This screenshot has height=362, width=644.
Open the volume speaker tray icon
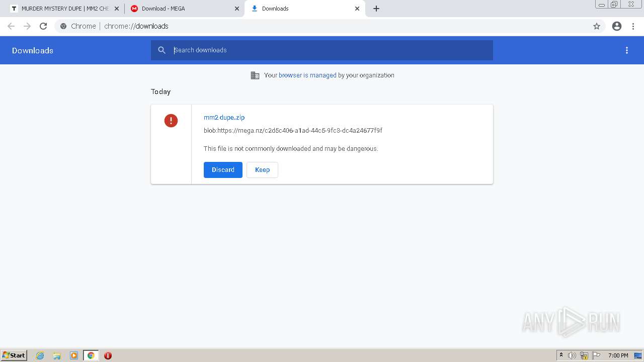click(572, 355)
